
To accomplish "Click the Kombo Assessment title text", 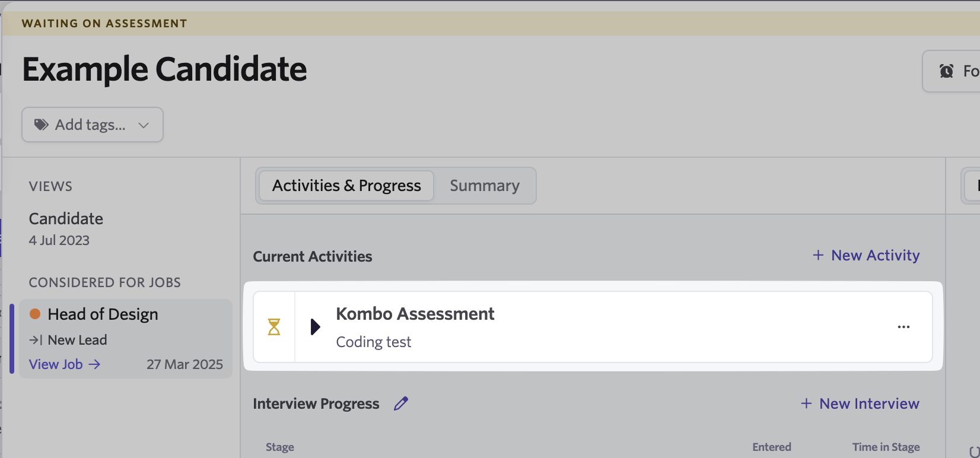I will (x=415, y=314).
